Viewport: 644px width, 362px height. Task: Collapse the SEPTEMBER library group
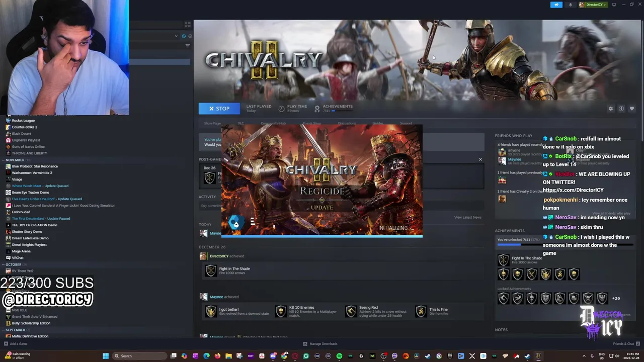point(16,330)
